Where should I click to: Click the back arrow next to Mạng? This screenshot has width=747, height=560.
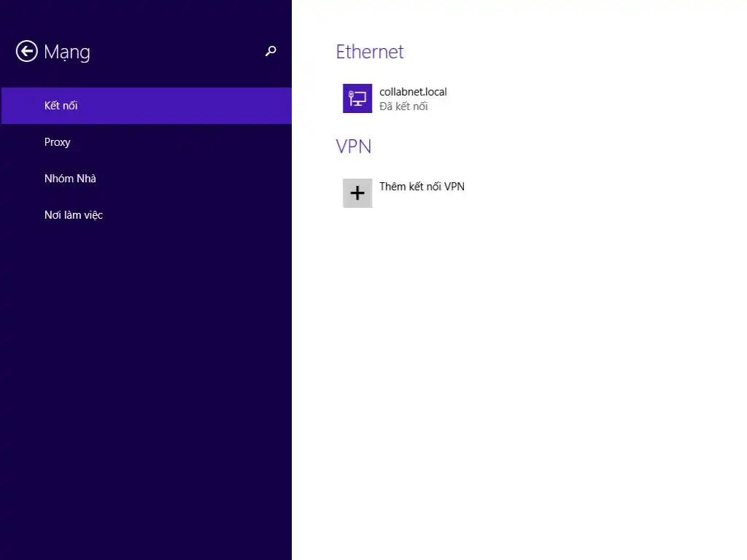pos(27,51)
